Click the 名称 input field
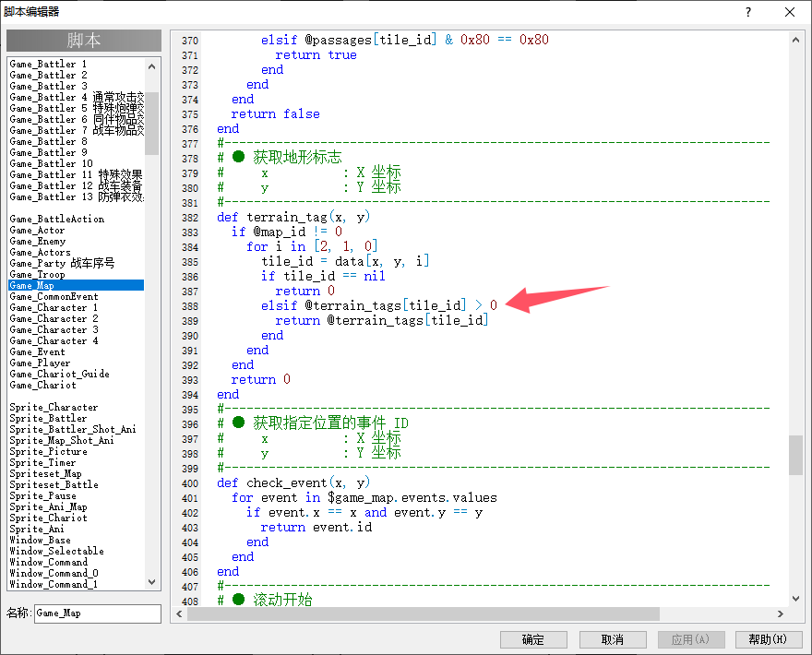 (98, 613)
